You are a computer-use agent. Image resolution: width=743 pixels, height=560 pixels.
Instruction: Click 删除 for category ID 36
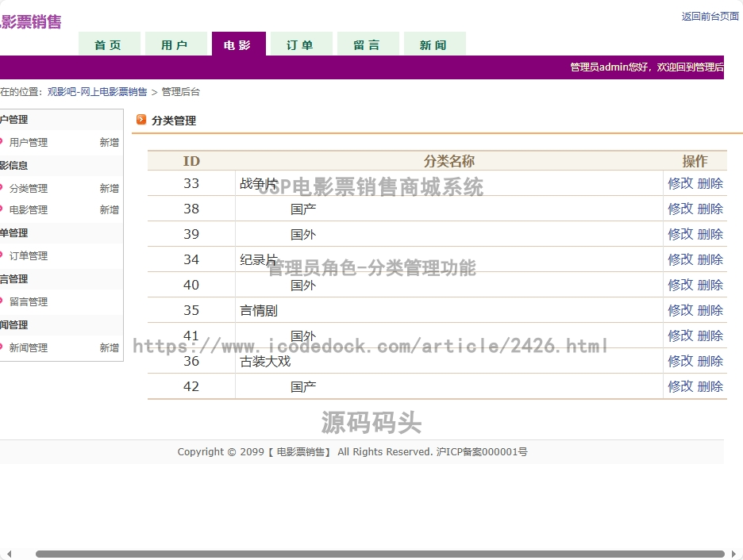710,361
